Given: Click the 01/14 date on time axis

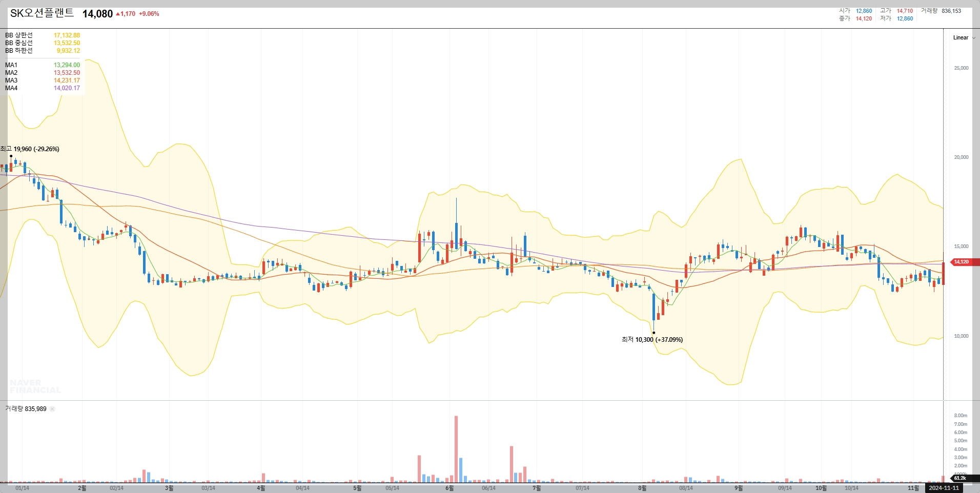Looking at the screenshot, I should click(22, 488).
